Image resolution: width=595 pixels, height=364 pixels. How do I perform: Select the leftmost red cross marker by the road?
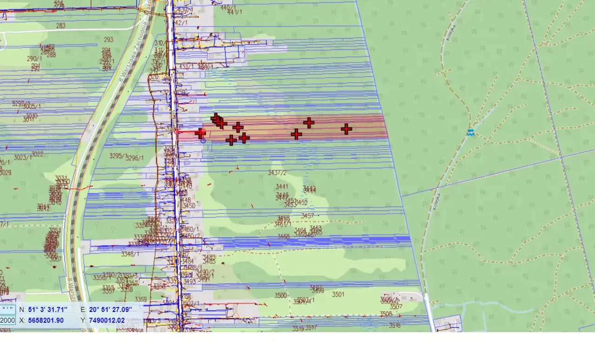pos(200,133)
